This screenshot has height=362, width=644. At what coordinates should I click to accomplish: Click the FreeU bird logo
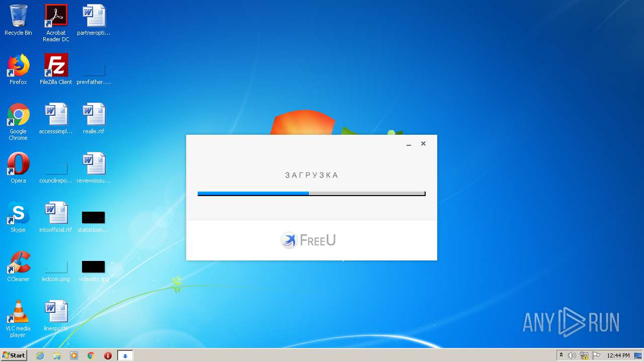coord(289,240)
